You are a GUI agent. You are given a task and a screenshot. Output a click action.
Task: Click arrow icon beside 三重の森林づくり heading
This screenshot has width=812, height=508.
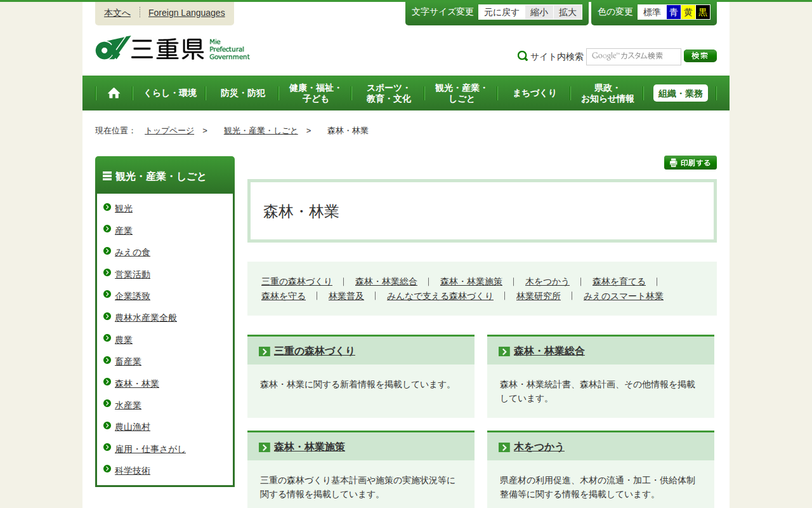pyautogui.click(x=265, y=352)
